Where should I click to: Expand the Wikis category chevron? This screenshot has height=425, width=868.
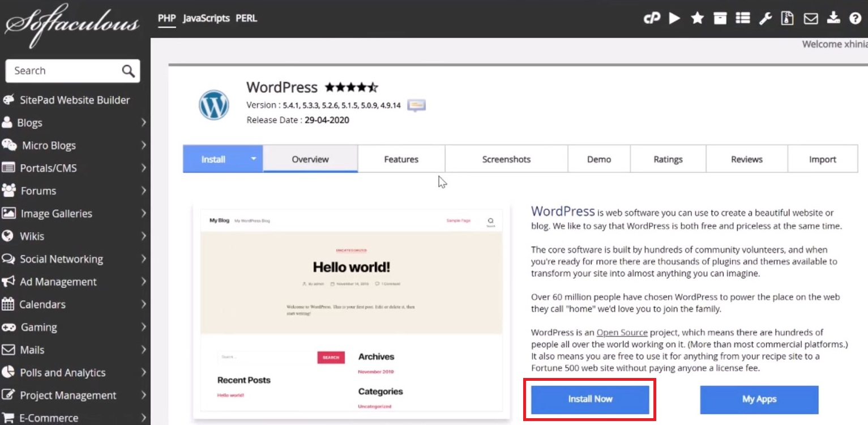[144, 236]
